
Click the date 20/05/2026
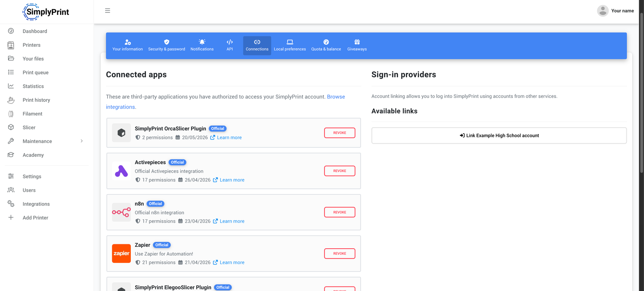point(192,138)
